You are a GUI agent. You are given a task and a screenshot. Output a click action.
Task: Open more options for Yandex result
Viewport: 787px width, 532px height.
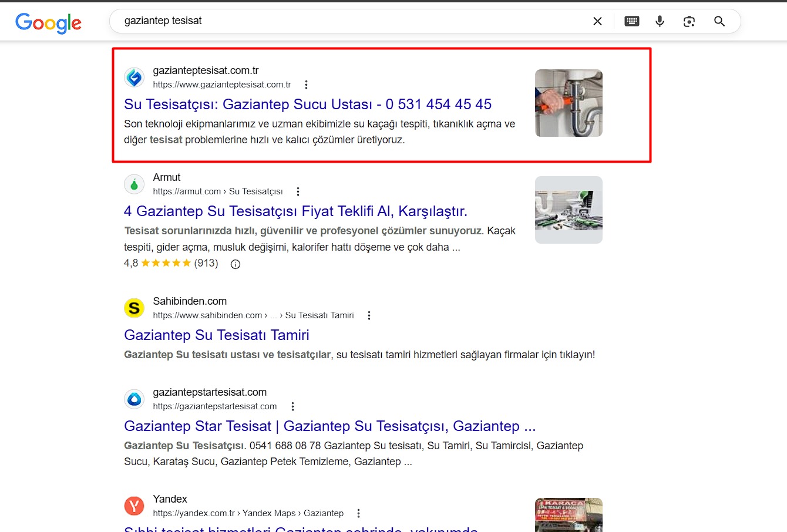pyautogui.click(x=358, y=513)
